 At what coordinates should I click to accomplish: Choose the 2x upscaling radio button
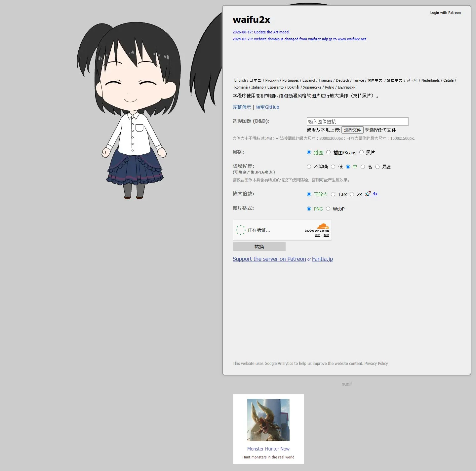click(352, 194)
